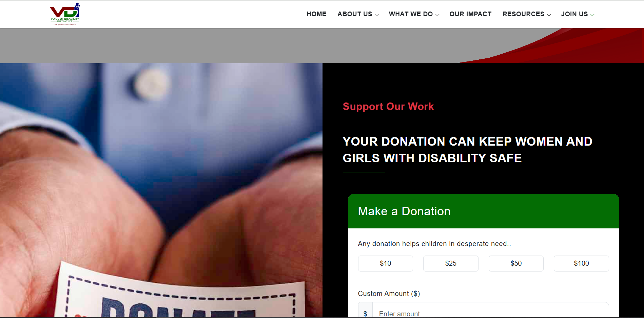Select the $25 donation amount
The width and height of the screenshot is (644, 318).
[x=451, y=263]
